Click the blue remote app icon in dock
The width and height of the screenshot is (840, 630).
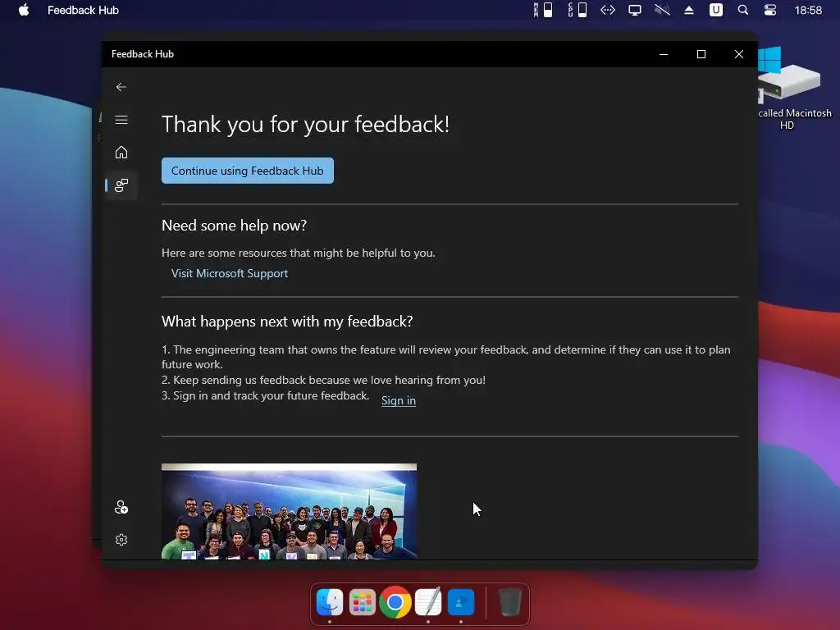[x=461, y=602]
